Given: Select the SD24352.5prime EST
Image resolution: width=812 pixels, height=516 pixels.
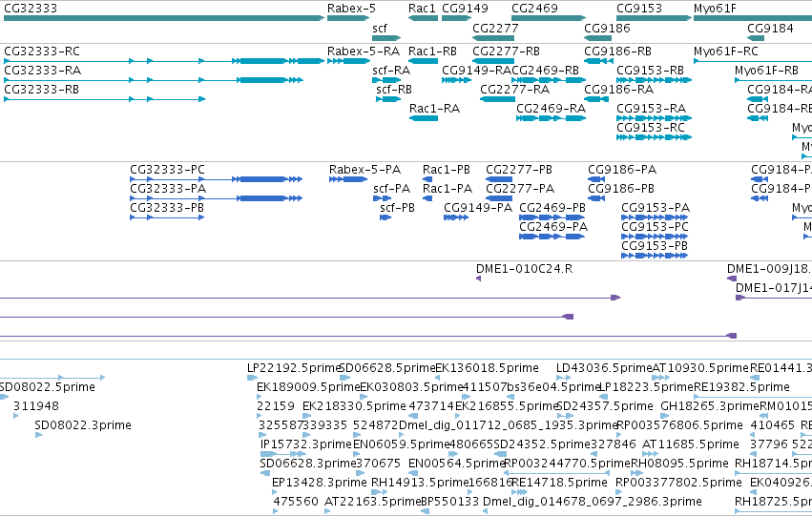Looking at the screenshot, I should click(500, 454).
